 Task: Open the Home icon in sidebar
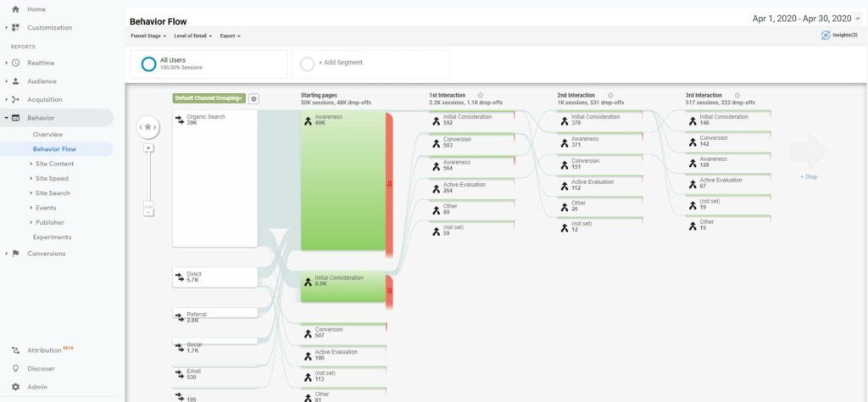point(15,9)
